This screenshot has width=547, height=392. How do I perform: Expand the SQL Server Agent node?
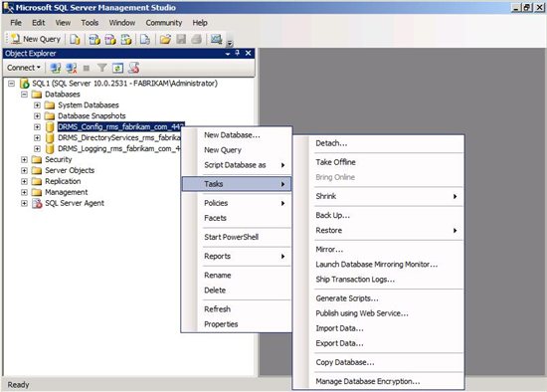pos(24,203)
